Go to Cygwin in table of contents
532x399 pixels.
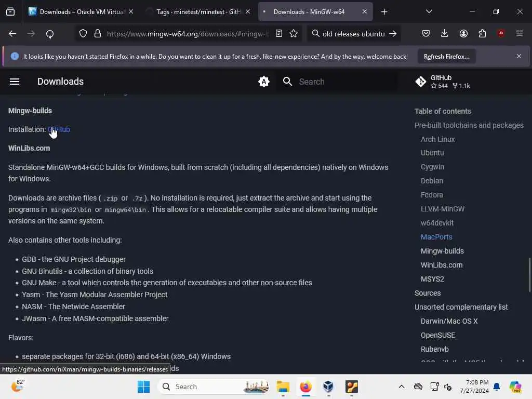click(x=432, y=167)
